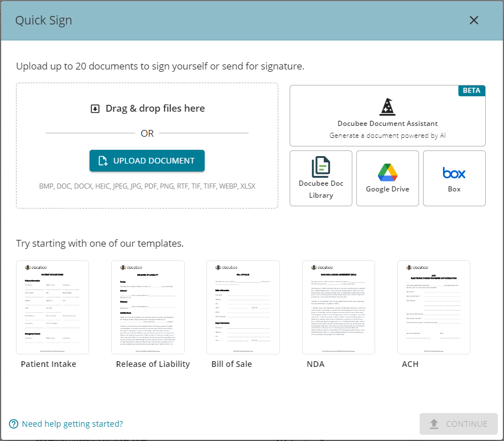Click 'Generate a document powered by AI' text
504x441 pixels.
(387, 136)
